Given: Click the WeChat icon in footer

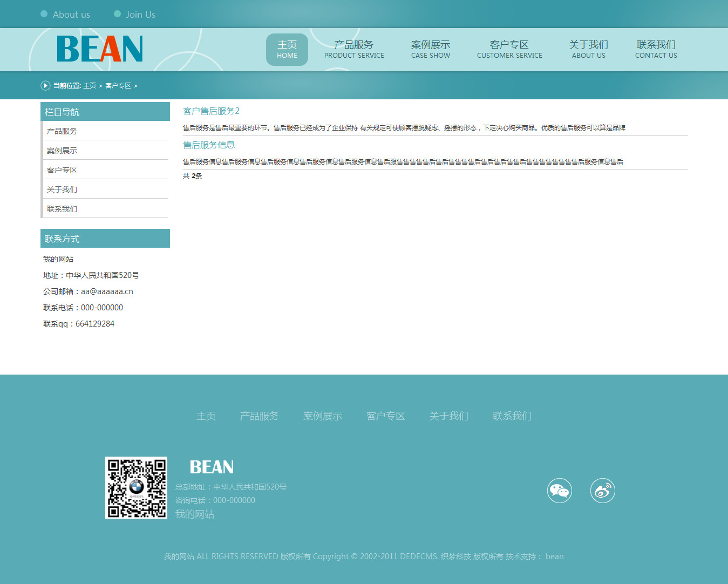Looking at the screenshot, I should 560,491.
